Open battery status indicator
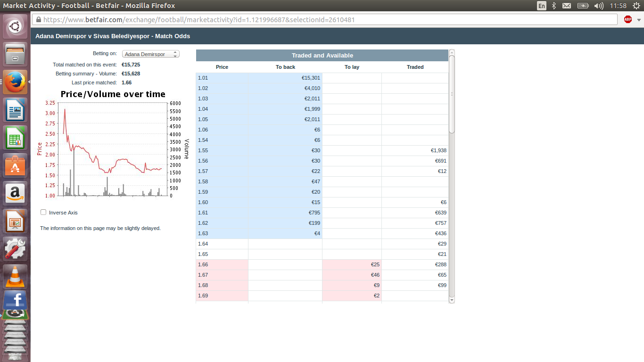This screenshot has height=362, width=644. 583,6
